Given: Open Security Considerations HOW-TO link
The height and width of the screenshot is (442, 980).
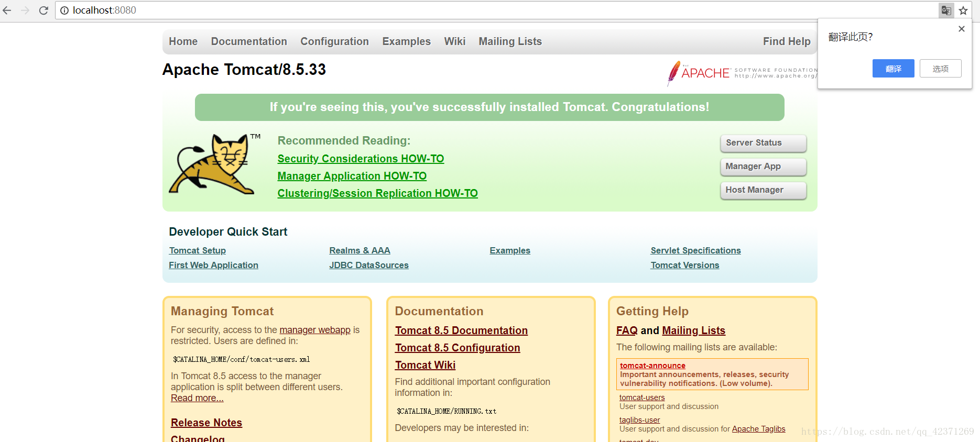Looking at the screenshot, I should click(361, 159).
